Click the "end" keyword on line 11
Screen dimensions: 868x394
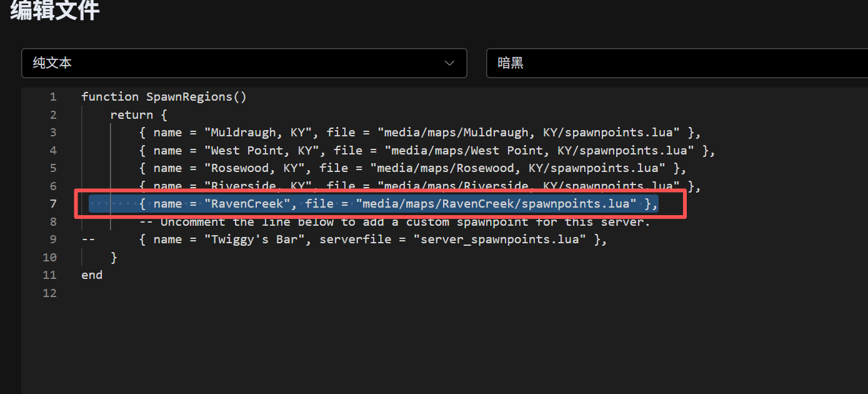tap(92, 275)
